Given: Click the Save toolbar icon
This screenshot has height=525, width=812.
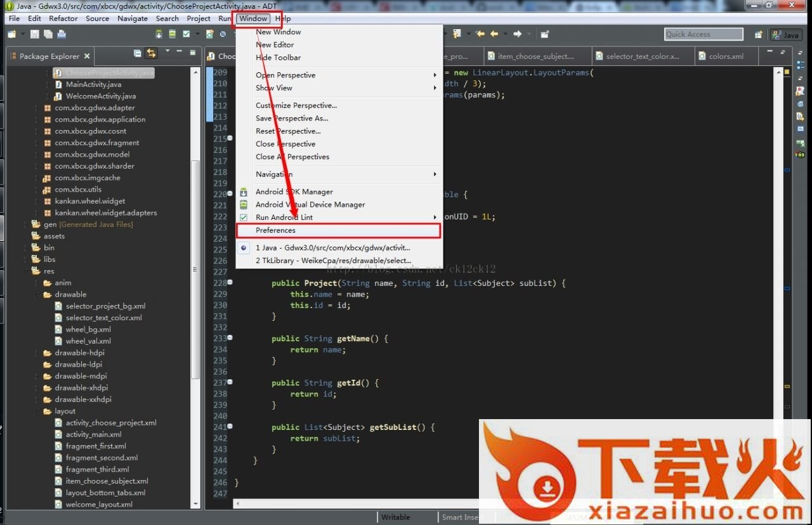Looking at the screenshot, I should point(35,34).
